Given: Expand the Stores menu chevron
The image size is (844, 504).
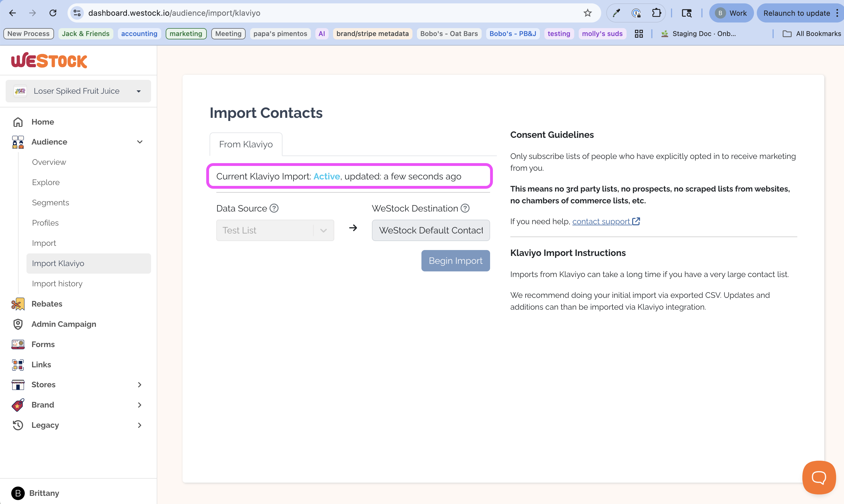Looking at the screenshot, I should (140, 385).
